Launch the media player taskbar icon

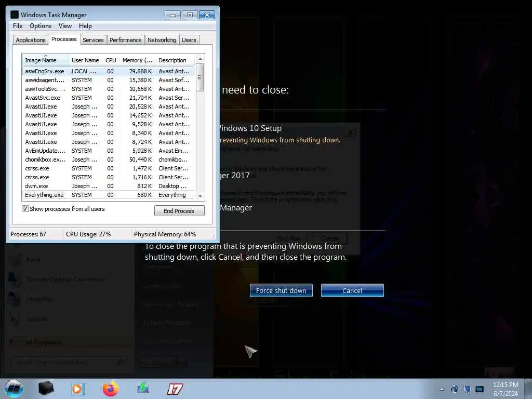(78, 389)
